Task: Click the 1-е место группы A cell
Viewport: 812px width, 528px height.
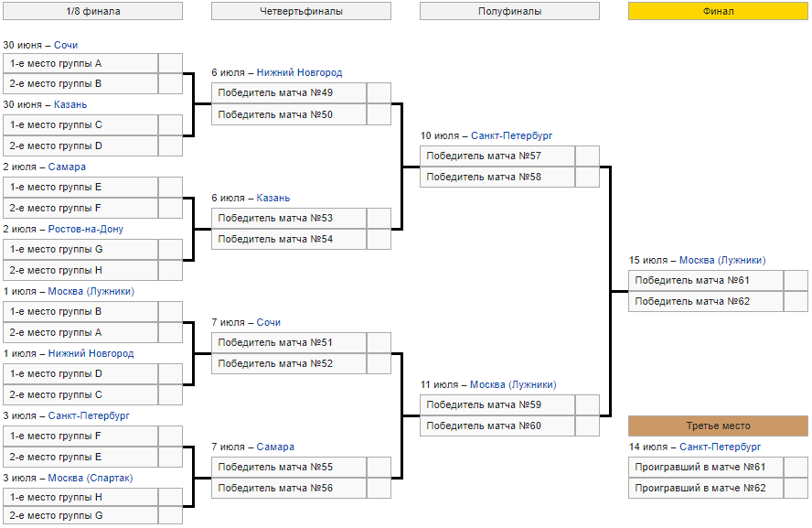Action: (x=80, y=63)
